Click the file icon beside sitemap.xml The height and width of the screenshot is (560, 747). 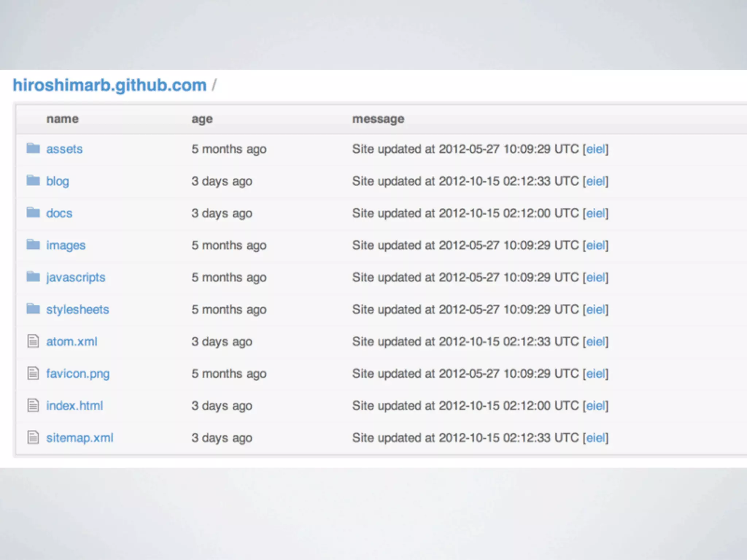coord(33,437)
